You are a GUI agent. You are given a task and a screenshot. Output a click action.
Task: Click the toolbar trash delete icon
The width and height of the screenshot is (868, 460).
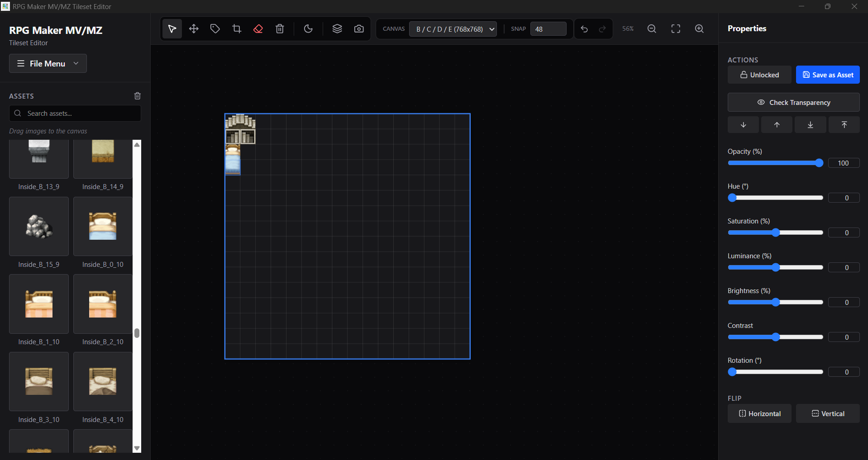(x=280, y=29)
